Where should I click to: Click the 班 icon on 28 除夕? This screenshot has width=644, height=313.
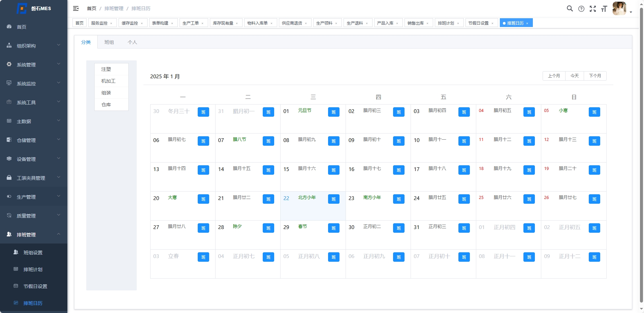(268, 228)
